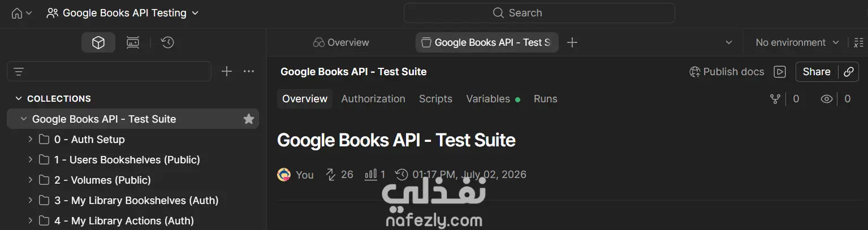868x230 pixels.
Task: Open the Environments sidebar icon
Action: [x=133, y=42]
